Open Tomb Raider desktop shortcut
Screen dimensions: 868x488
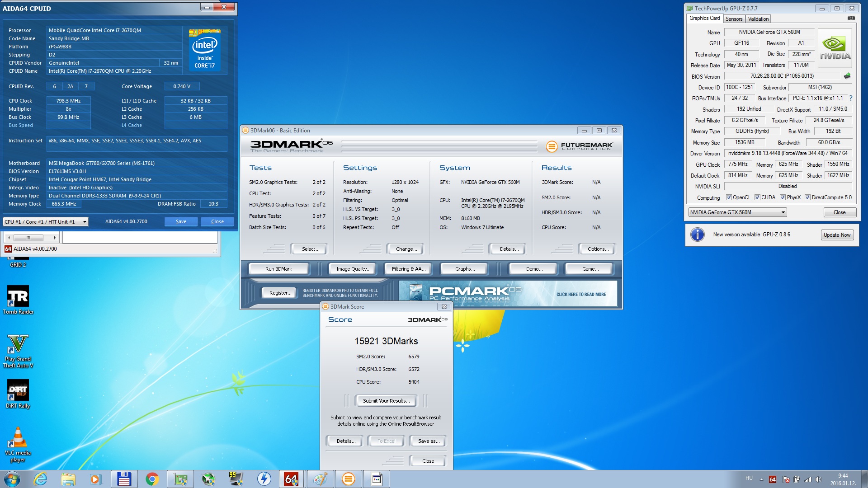tap(18, 300)
